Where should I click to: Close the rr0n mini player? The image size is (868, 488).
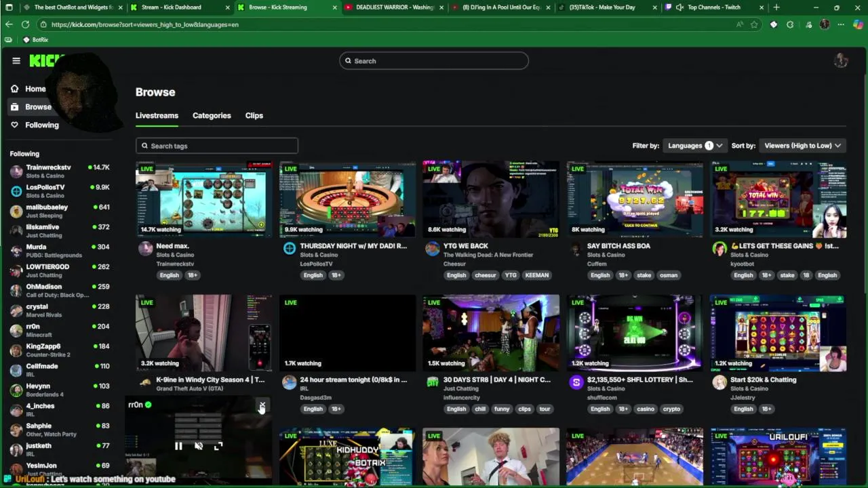pos(262,406)
